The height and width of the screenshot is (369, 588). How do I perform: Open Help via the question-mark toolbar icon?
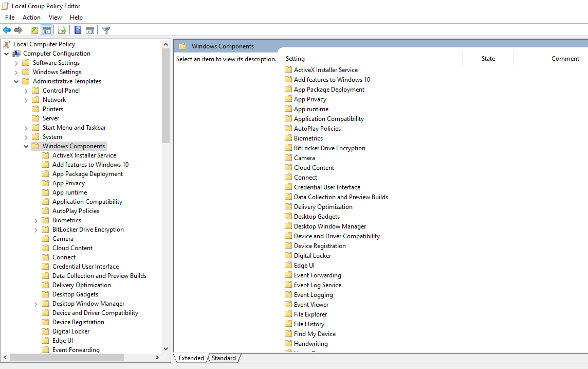[78, 30]
